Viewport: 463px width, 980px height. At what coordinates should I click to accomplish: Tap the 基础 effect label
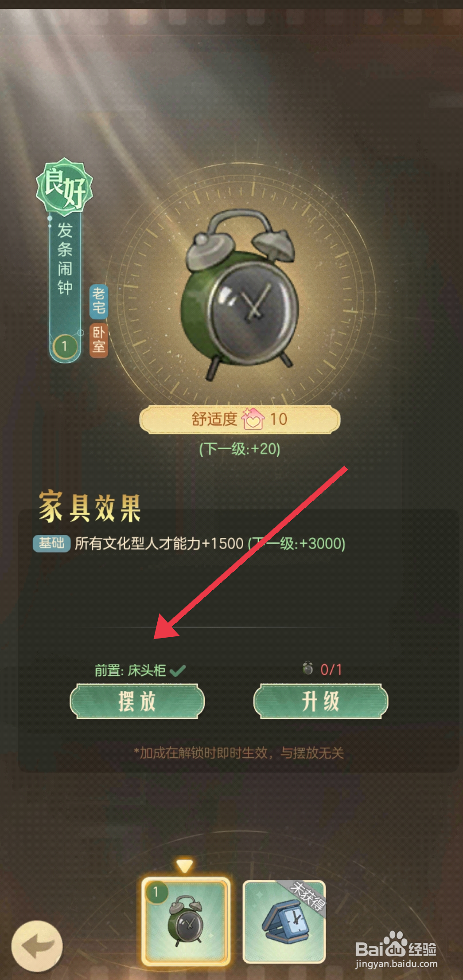51,543
